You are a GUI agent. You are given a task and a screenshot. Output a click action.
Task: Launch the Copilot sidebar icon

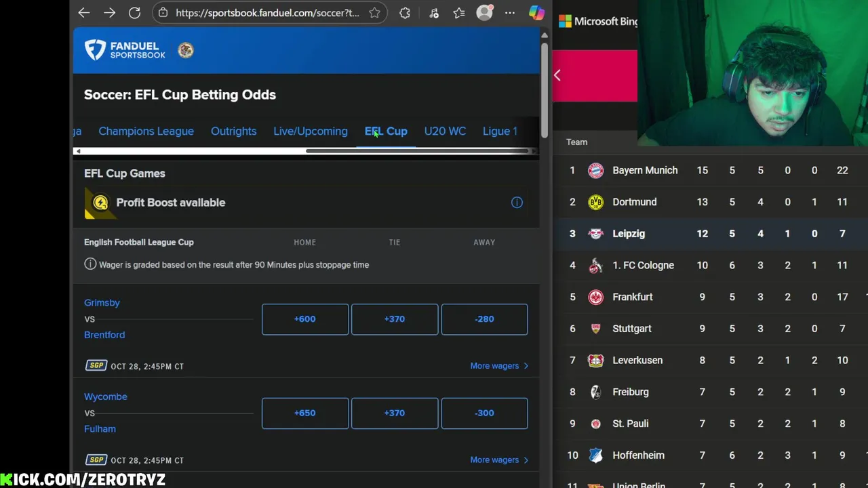click(x=536, y=12)
